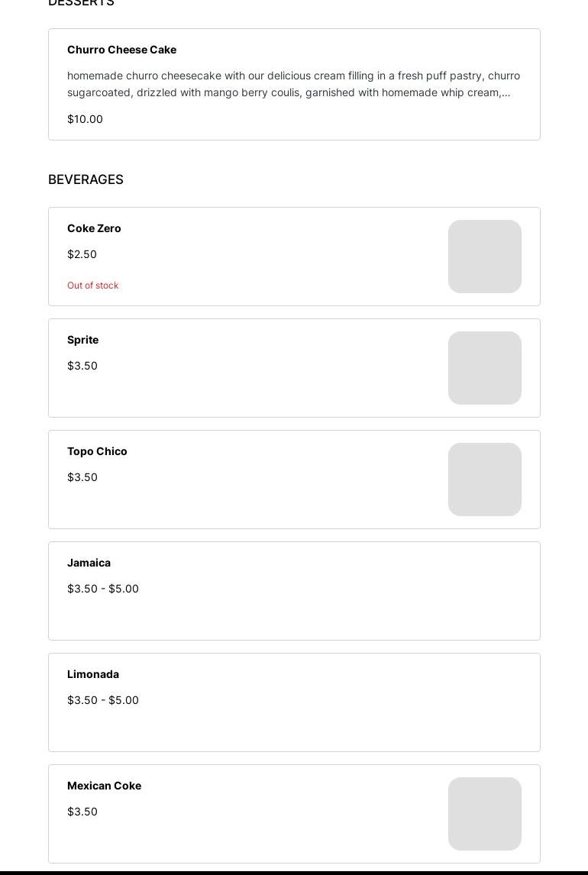Click the BEVERAGES section heading
Screen dimensions: 588x875
[86, 179]
